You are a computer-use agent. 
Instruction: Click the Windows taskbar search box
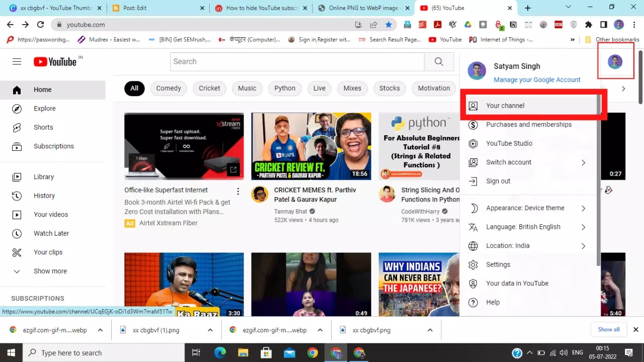(x=104, y=352)
